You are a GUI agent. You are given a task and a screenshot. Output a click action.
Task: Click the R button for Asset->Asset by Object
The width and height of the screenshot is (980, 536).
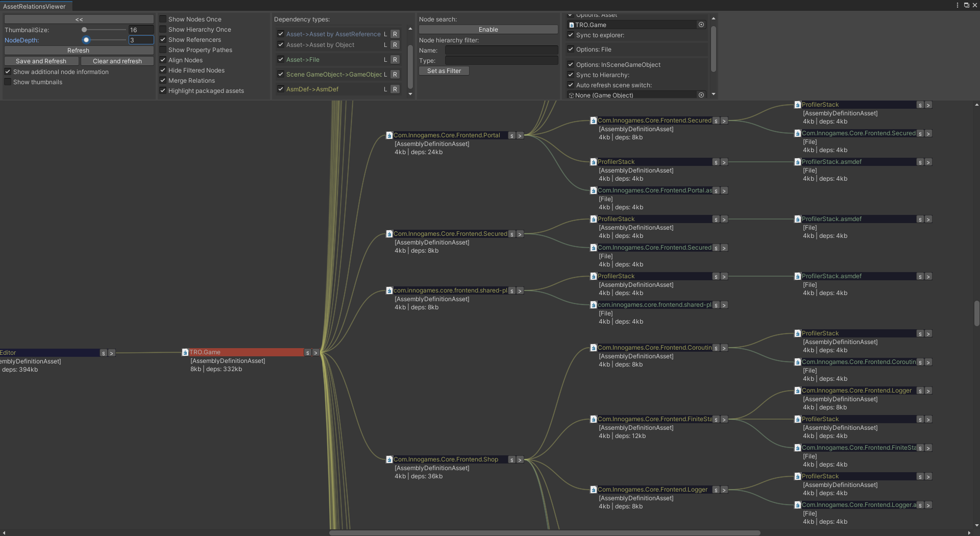click(x=395, y=45)
